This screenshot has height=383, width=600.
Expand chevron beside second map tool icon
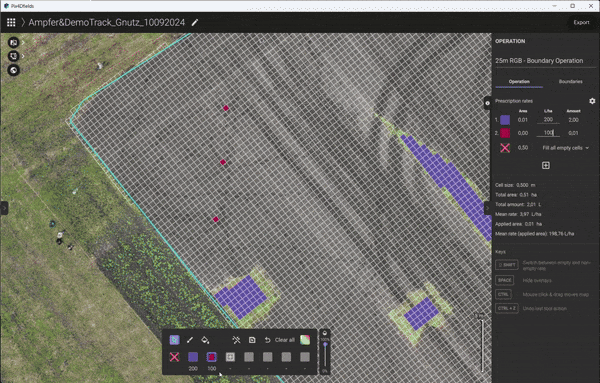point(23,56)
